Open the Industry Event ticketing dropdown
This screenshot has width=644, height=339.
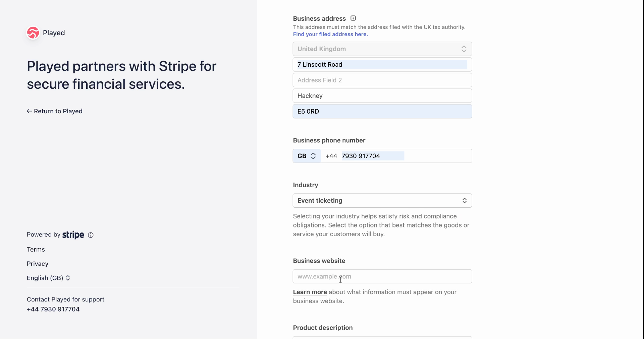coord(382,201)
